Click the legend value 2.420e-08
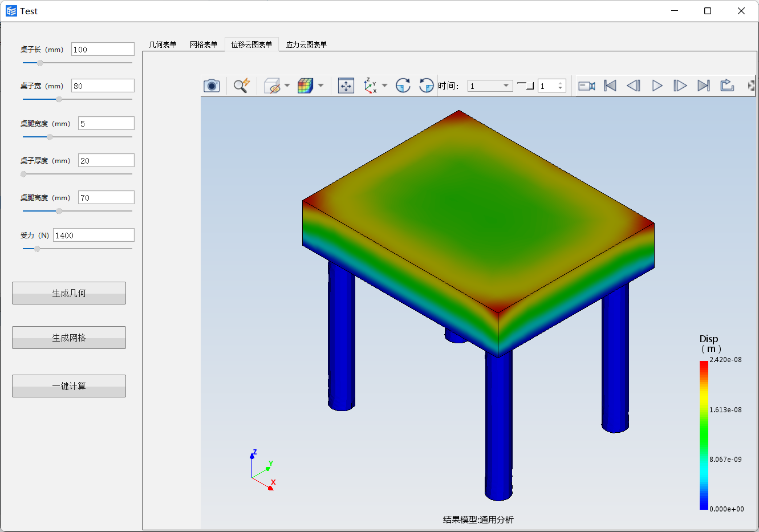The width and height of the screenshot is (759, 532). (725, 360)
